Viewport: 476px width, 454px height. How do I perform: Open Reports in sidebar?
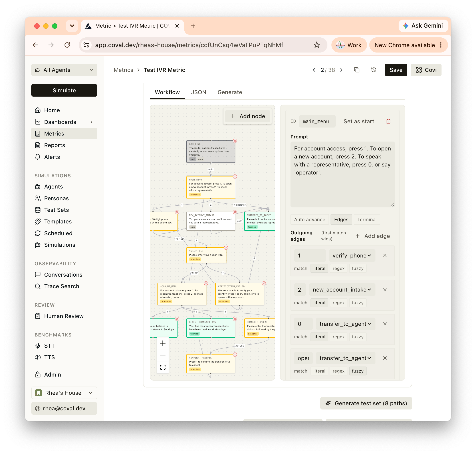point(64,145)
